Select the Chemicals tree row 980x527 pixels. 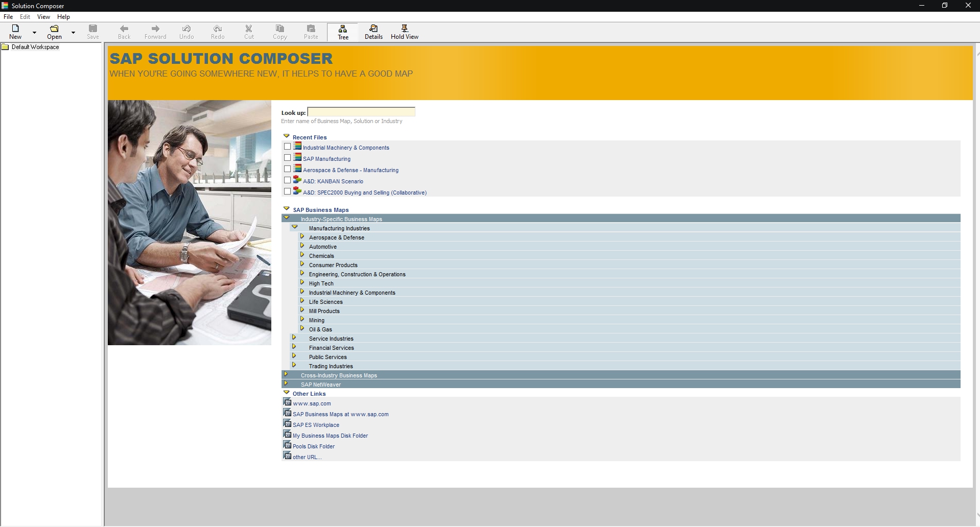tap(629, 256)
